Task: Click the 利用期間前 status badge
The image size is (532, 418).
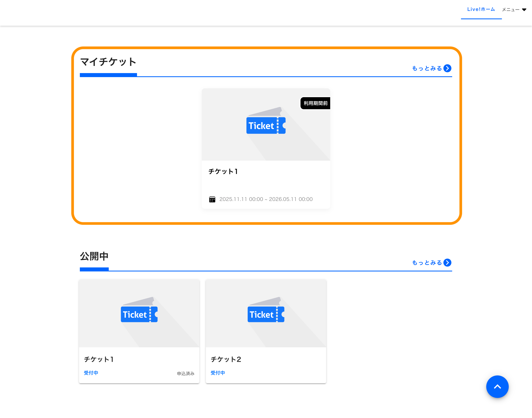Action: (315, 103)
